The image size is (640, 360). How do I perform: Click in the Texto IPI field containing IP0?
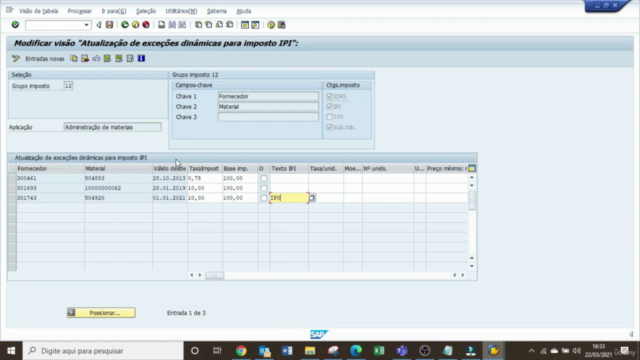289,198
